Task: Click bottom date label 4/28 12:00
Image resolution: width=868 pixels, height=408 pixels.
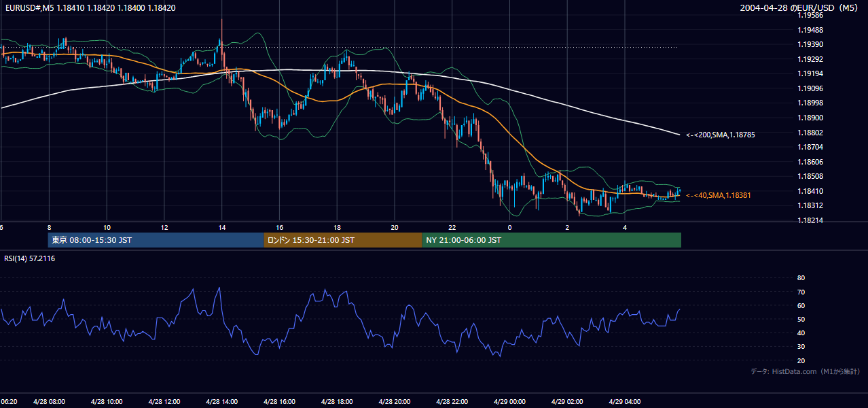Action: coord(164,402)
